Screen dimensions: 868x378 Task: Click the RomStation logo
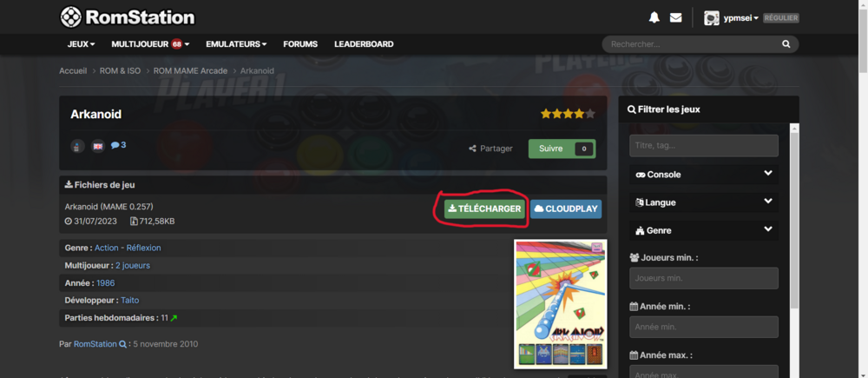click(x=127, y=17)
